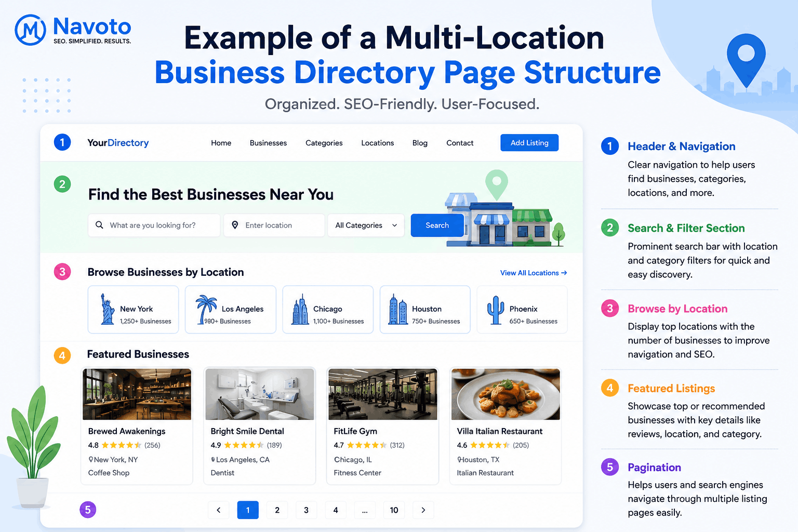
Task: Open FitLife Gym photo
Action: click(x=383, y=394)
